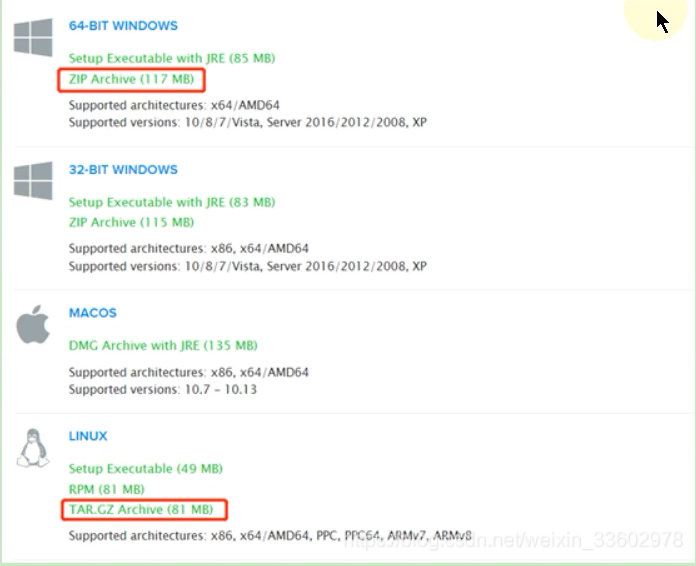Viewport: 696px width, 566px height.
Task: Download 64-bit Setup Executable with JRE (85 MB)
Action: pos(172,58)
